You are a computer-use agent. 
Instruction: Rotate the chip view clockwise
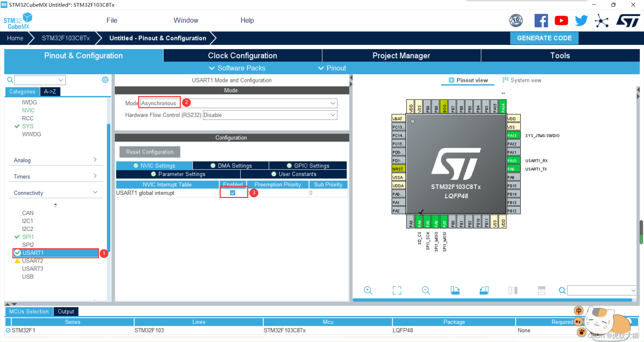[455, 290]
